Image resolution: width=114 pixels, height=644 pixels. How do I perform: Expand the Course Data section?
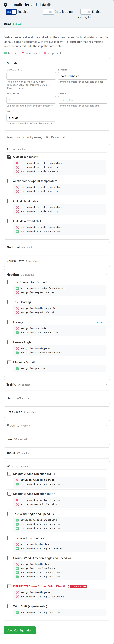57,261
